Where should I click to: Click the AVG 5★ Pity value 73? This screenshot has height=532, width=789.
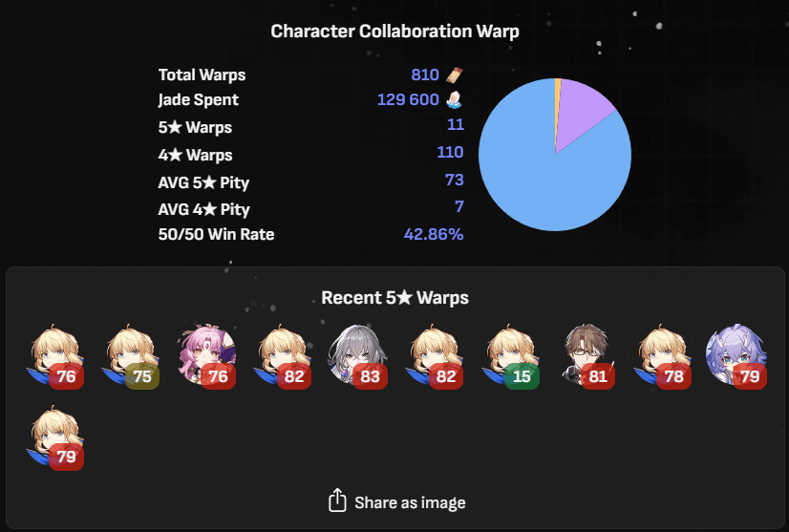click(x=455, y=180)
